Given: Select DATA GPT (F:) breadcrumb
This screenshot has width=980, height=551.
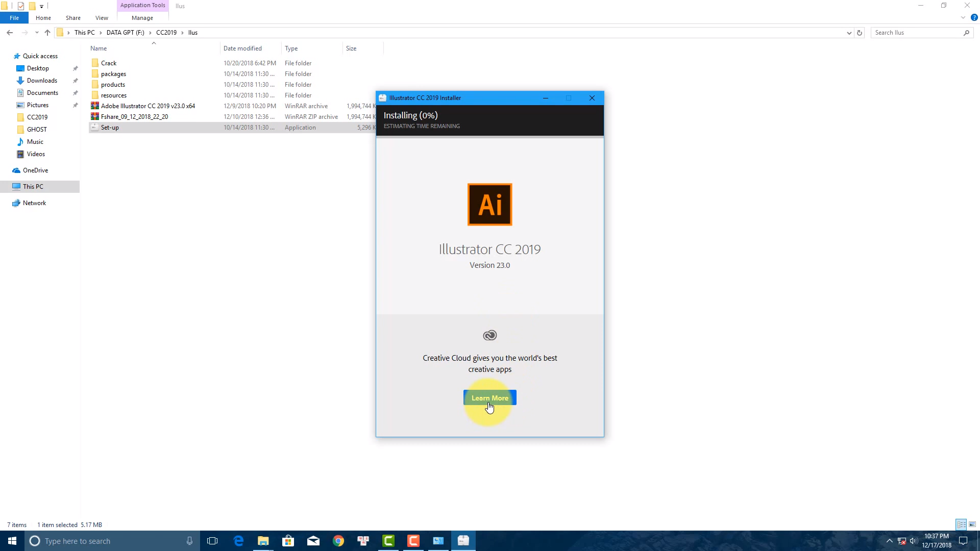Looking at the screenshot, I should (125, 33).
